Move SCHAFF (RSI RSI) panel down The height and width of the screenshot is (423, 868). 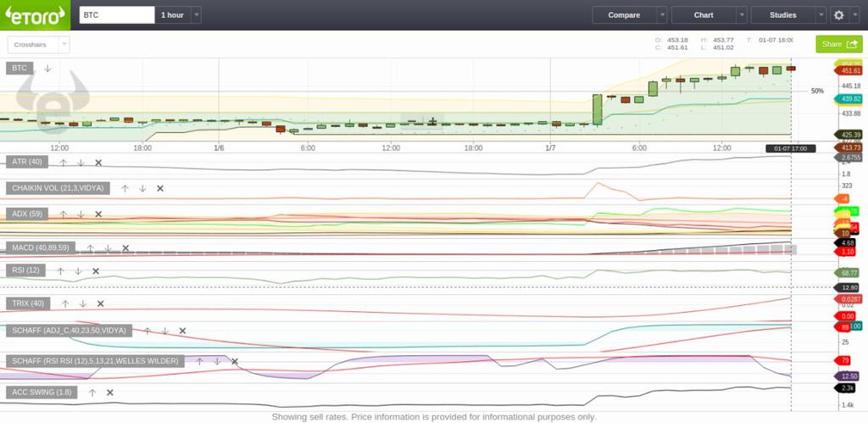pos(217,361)
